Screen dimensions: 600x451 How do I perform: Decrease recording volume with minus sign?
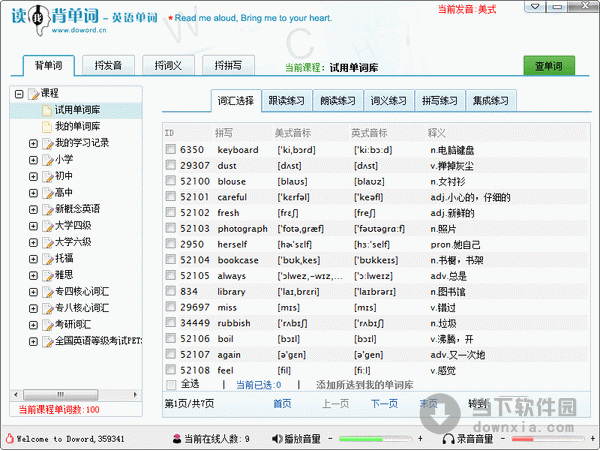(x=503, y=438)
